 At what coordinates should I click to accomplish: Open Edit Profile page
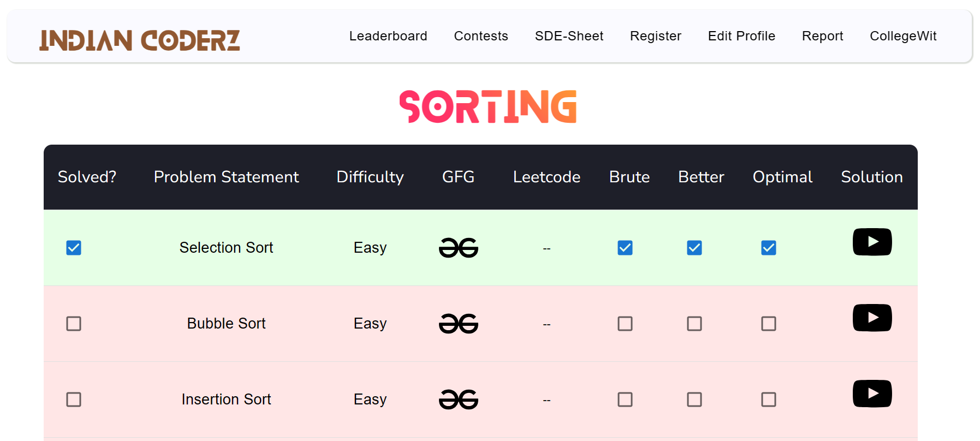pyautogui.click(x=741, y=36)
